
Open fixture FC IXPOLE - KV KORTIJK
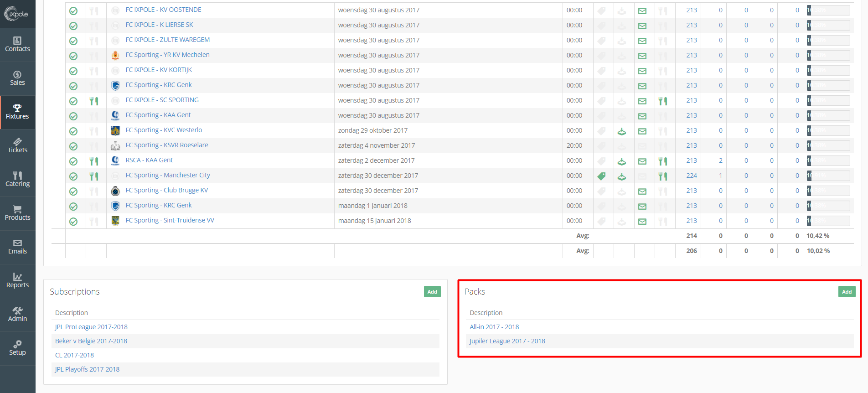[159, 70]
